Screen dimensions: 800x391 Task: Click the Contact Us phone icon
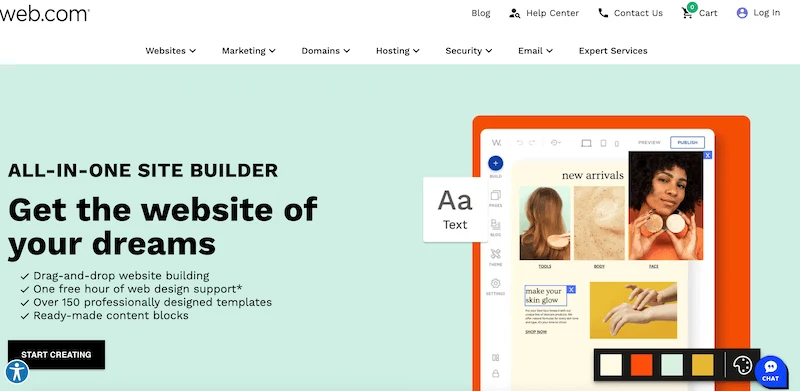(x=603, y=13)
